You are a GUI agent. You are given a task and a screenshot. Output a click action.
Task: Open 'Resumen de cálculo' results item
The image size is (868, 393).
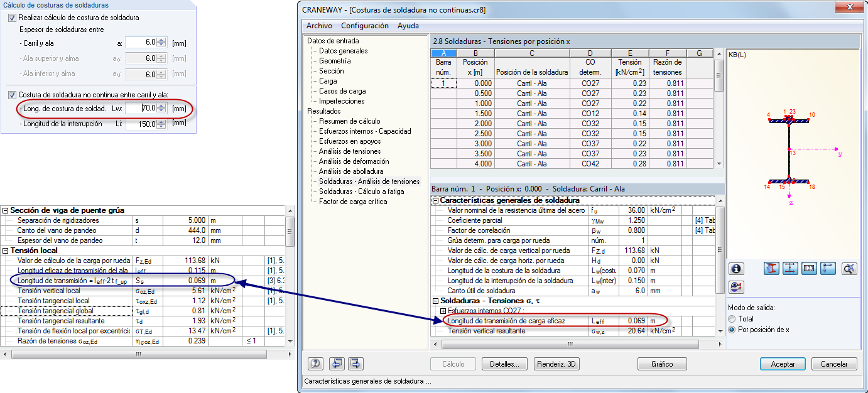pyautogui.click(x=349, y=121)
